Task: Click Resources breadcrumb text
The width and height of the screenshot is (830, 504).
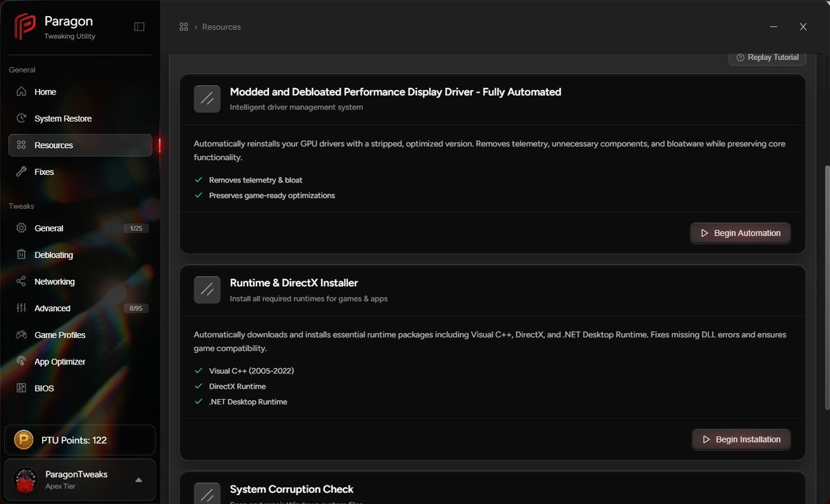Action: click(221, 27)
